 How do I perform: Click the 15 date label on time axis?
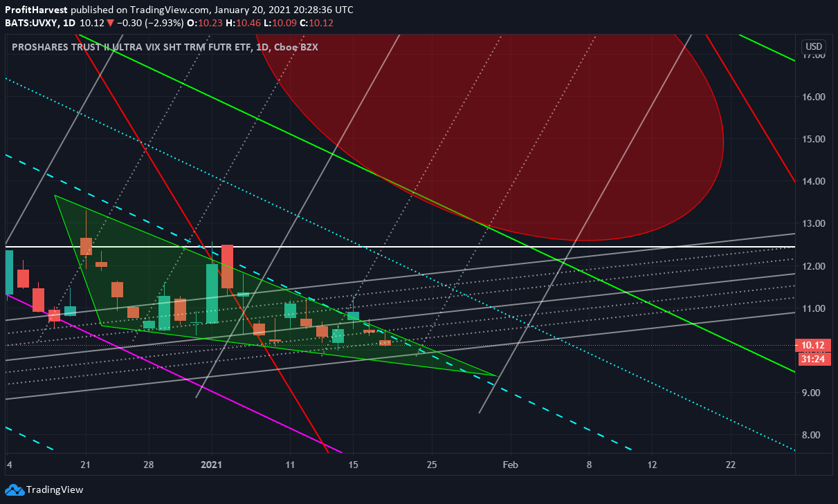[353, 465]
